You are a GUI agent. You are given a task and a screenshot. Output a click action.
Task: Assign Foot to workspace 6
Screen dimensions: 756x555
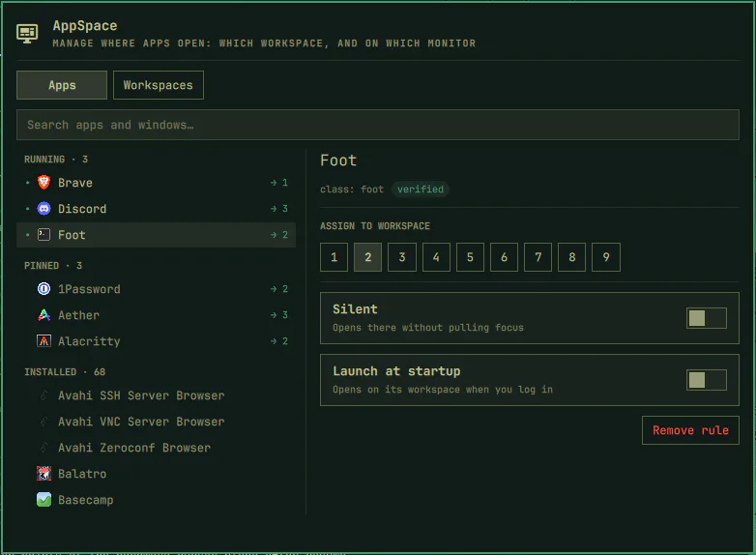click(504, 257)
